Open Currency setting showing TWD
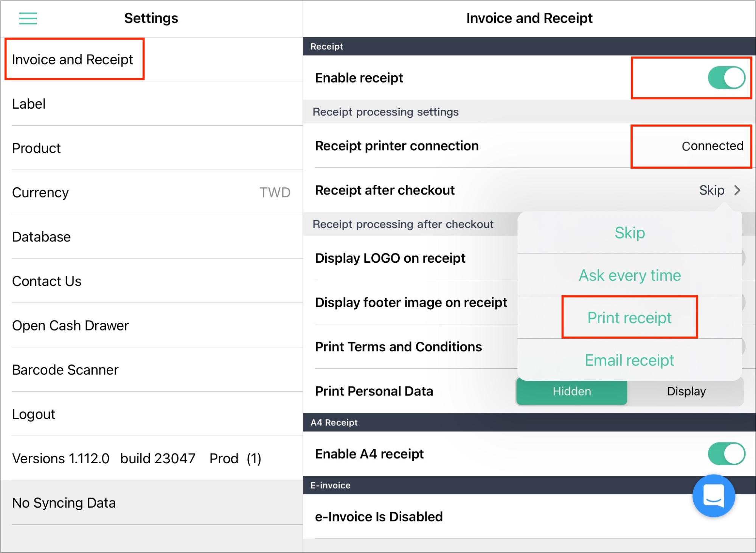The width and height of the screenshot is (756, 553). (151, 192)
